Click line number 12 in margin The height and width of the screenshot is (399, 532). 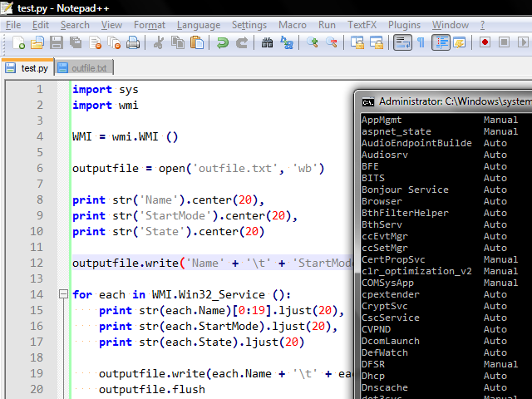click(37, 263)
